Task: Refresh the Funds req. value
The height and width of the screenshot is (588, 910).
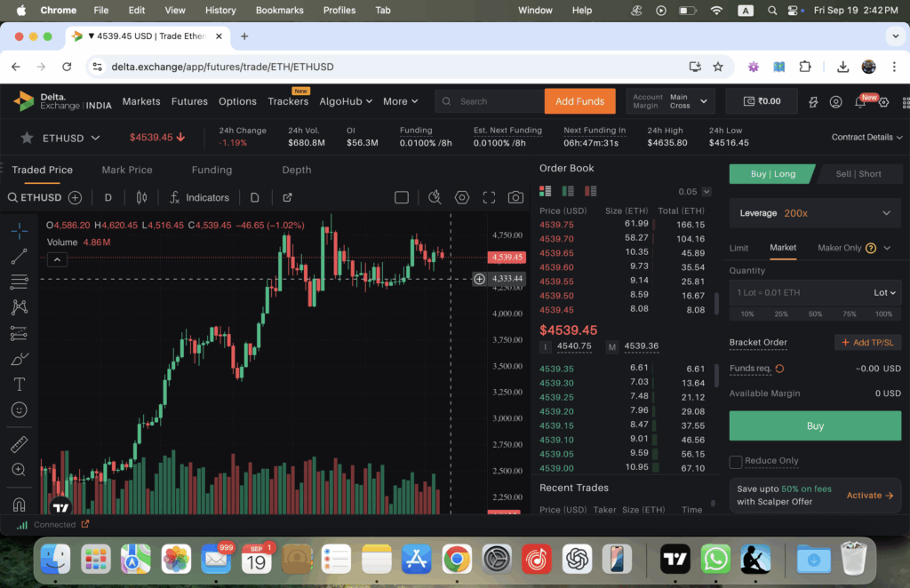Action: point(779,369)
